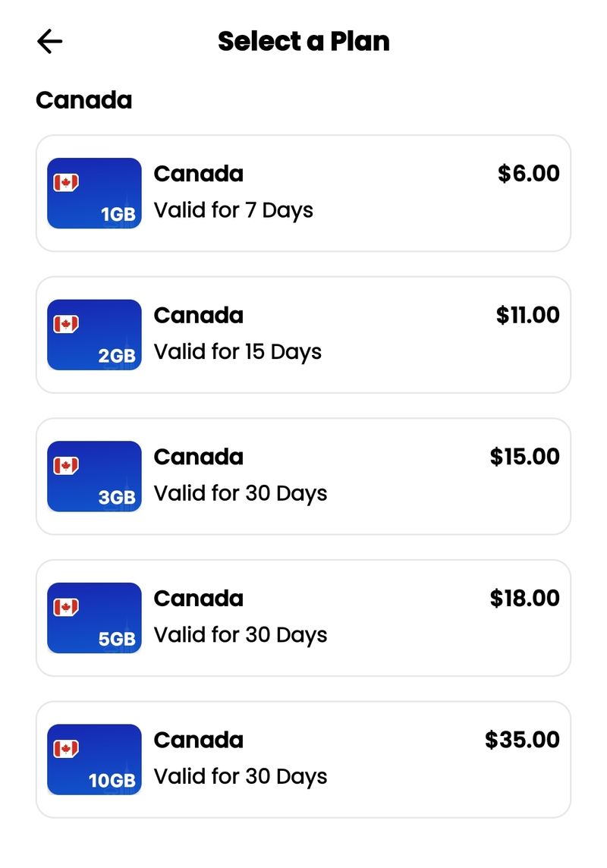This screenshot has width=607, height=868.
Task: Tap the 5GB Canada SIM card icon
Action: (x=94, y=618)
